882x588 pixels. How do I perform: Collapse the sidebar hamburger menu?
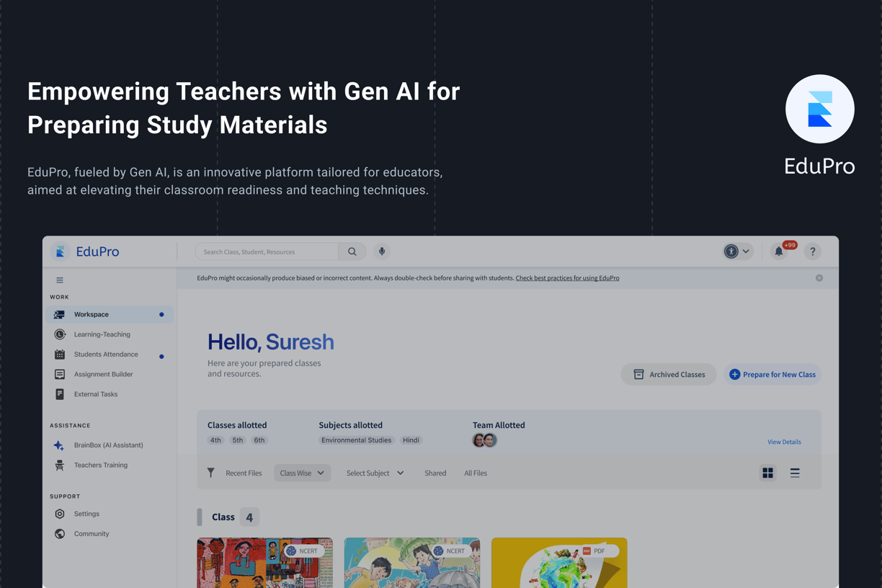point(60,280)
